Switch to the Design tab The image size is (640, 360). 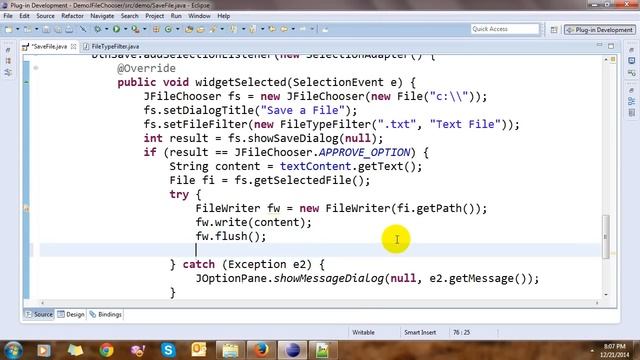[71, 314]
